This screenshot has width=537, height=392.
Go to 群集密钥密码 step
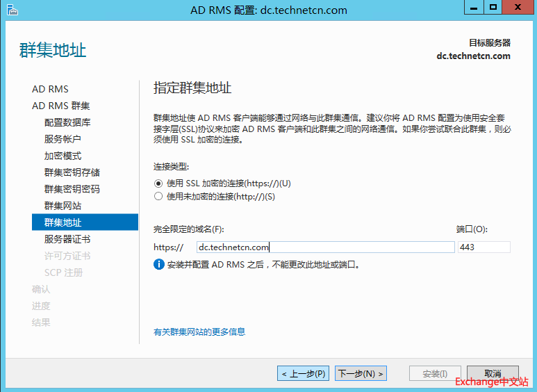tap(72, 189)
